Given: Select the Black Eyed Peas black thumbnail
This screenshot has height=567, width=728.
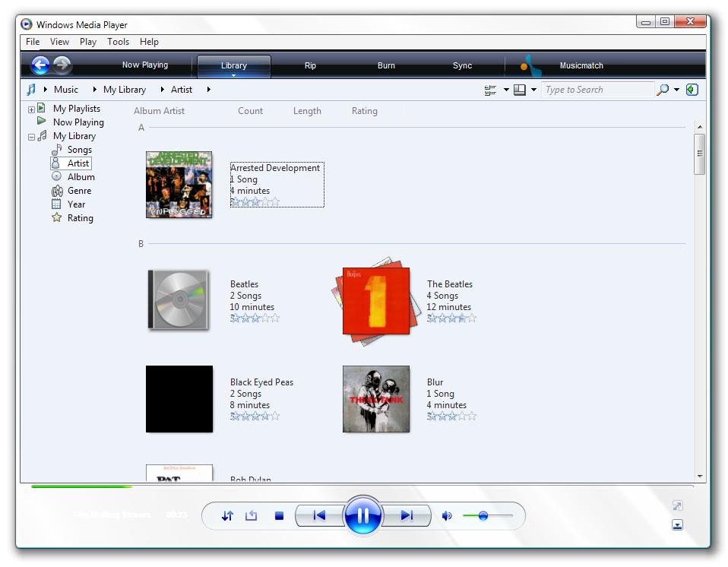Looking at the screenshot, I should pyautogui.click(x=179, y=399).
